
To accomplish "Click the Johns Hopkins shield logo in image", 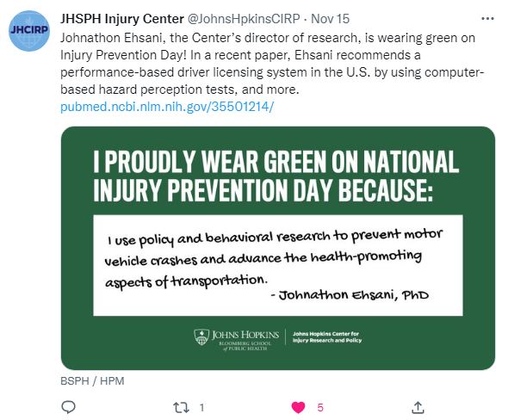I will pyautogui.click(x=201, y=337).
